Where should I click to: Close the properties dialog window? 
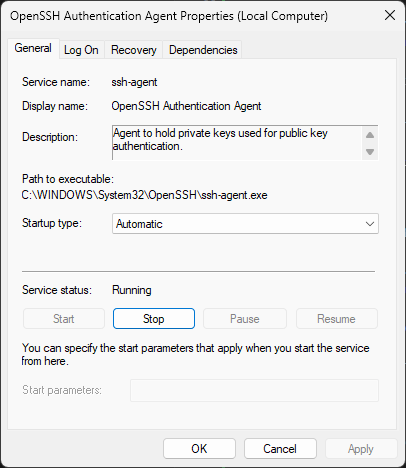click(x=390, y=15)
